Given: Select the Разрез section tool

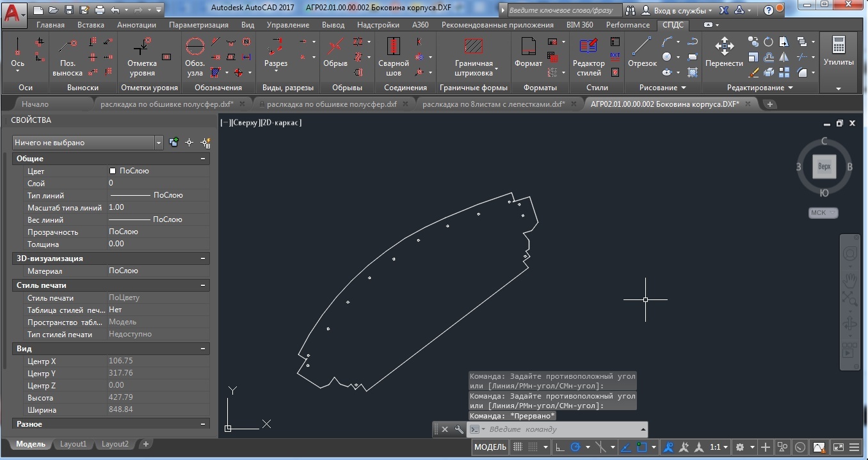Looking at the screenshot, I should (276, 54).
